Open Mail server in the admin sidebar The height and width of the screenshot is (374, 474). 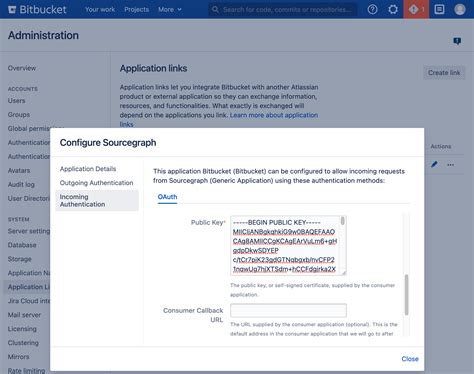pos(24,315)
